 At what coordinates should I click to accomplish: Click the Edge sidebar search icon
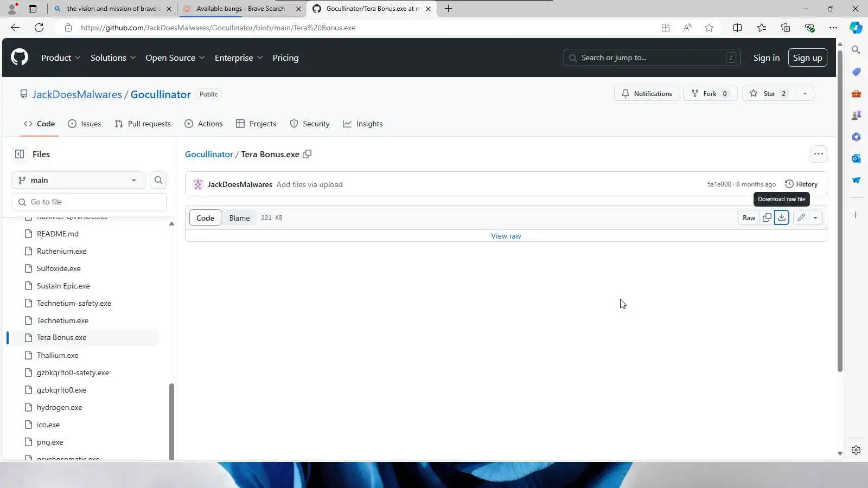(856, 50)
